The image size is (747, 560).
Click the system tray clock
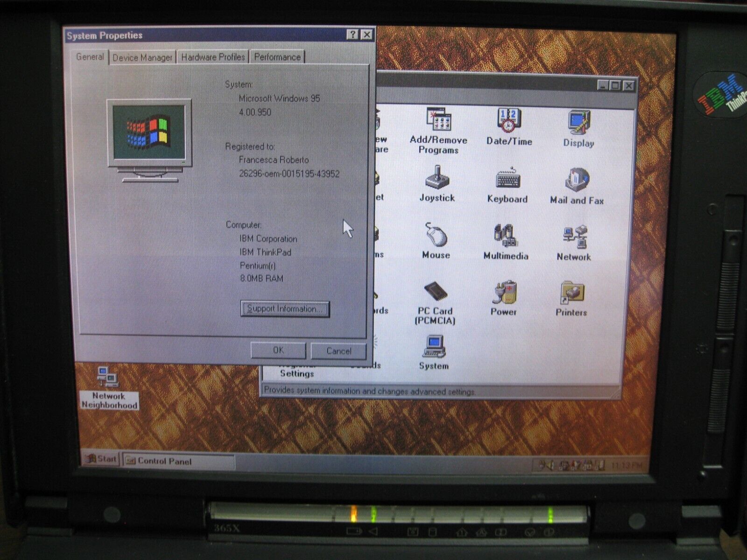pyautogui.click(x=627, y=465)
